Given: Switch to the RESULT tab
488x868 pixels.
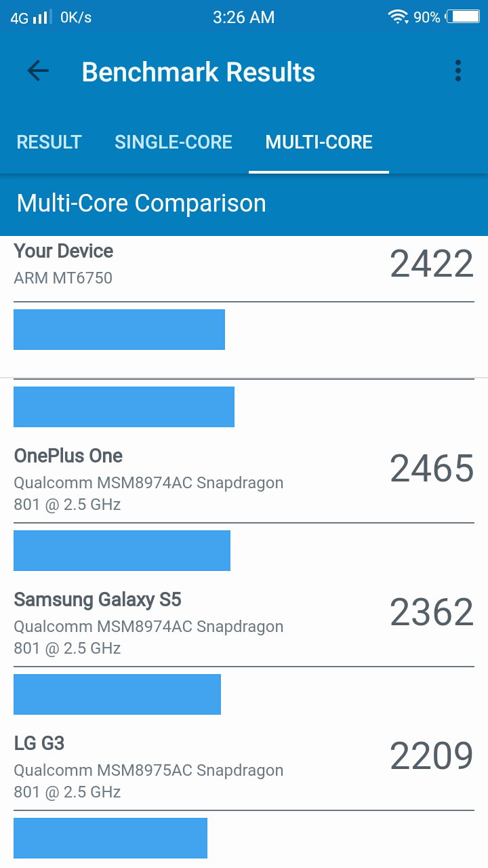Looking at the screenshot, I should point(49,142).
